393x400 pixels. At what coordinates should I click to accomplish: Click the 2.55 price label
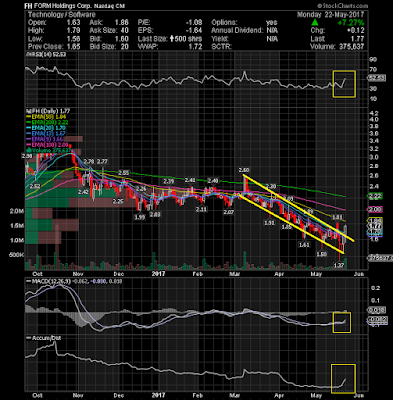[124, 173]
